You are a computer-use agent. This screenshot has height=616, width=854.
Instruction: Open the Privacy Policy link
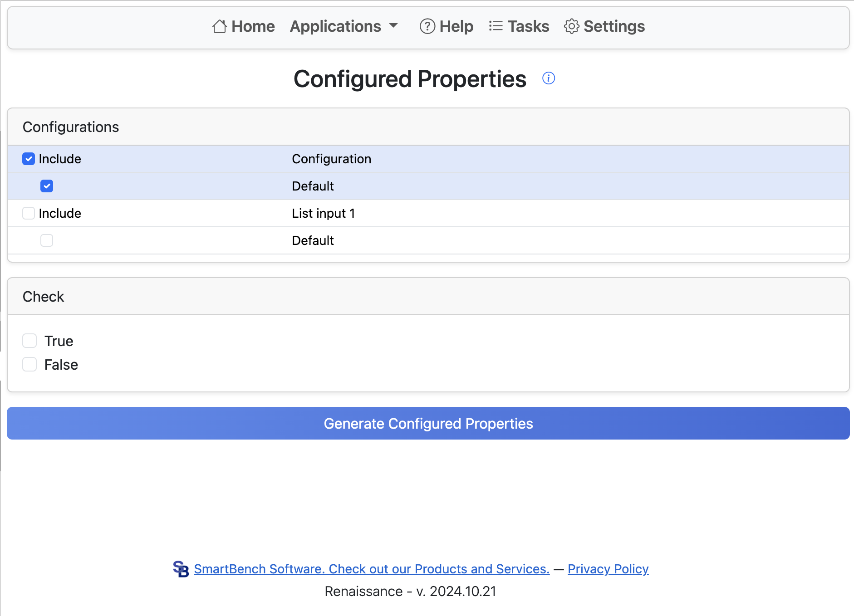point(608,569)
